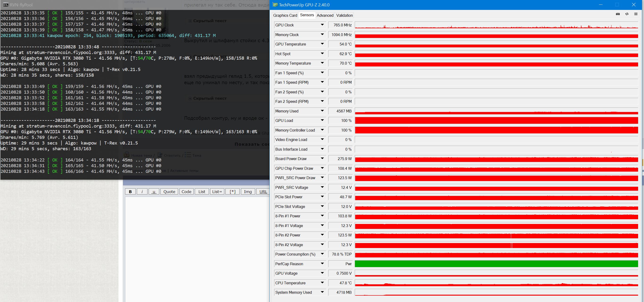Open the PerfCap Reason dropdown arrow
This screenshot has width=644, height=302.
322,264
